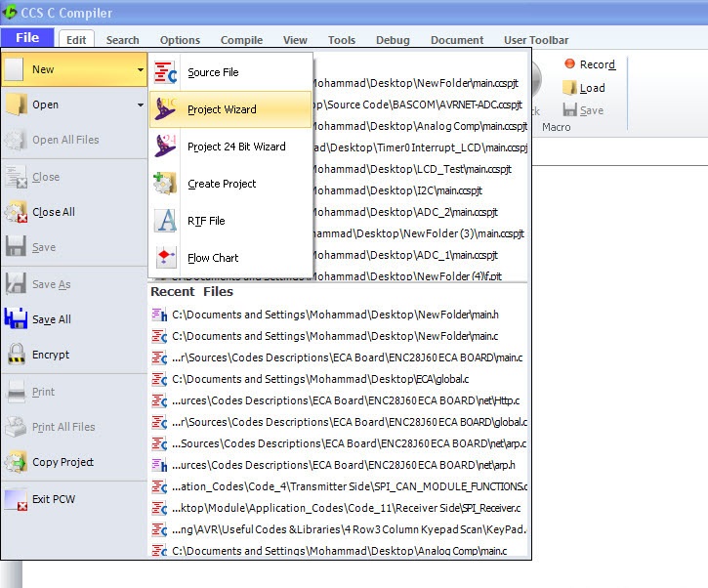
Task: Choose Project 24 Bit Wizard entry
Action: pyautogui.click(x=230, y=147)
